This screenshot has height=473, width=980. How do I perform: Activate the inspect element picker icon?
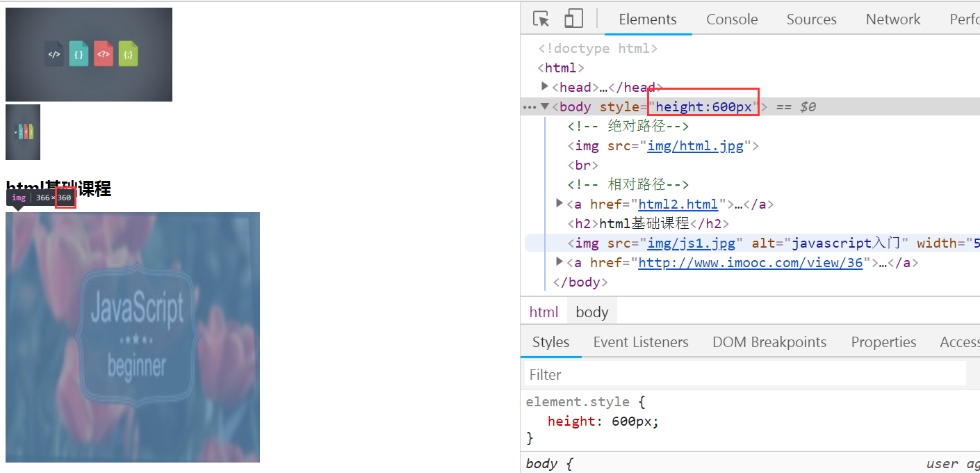541,19
